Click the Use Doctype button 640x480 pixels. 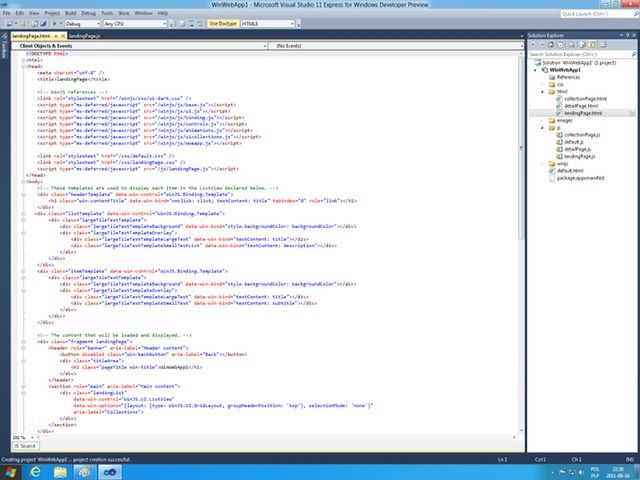[223, 24]
